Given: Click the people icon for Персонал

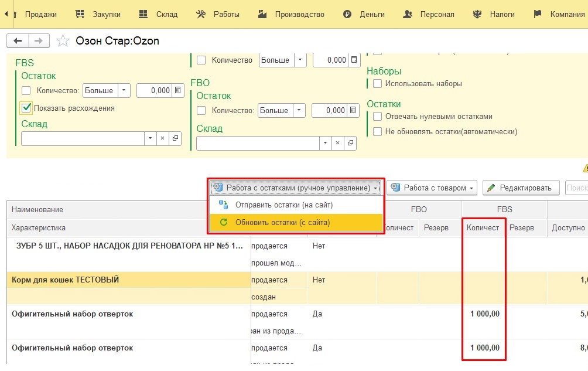Looking at the screenshot, I should point(407,14).
